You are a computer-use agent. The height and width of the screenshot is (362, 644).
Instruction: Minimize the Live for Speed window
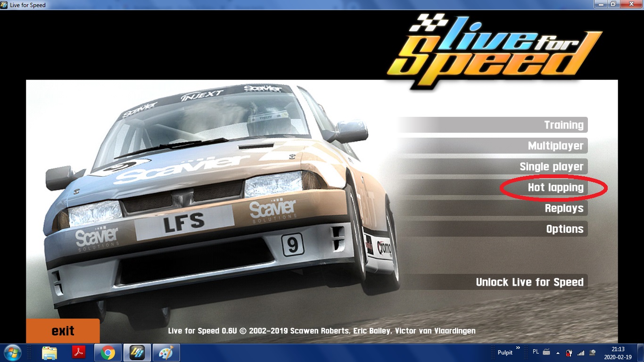coord(601,4)
